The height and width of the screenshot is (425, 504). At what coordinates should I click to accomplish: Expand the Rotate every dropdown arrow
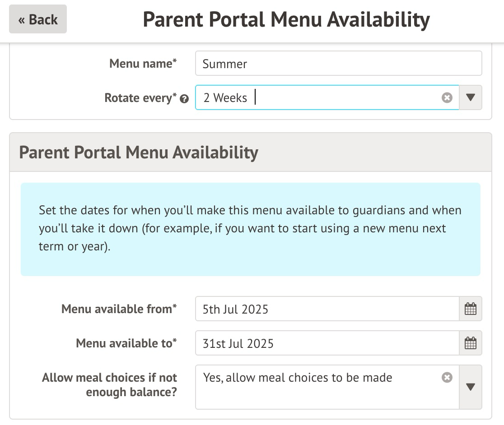point(471,98)
